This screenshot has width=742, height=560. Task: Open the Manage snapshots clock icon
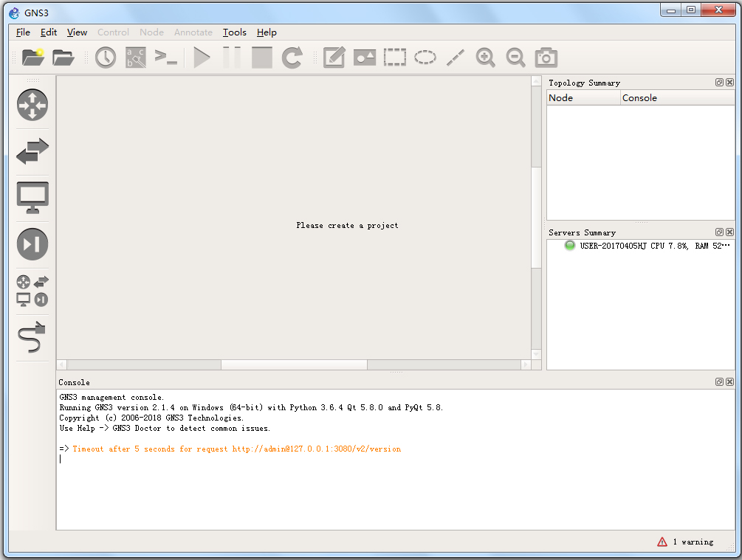pyautogui.click(x=106, y=58)
